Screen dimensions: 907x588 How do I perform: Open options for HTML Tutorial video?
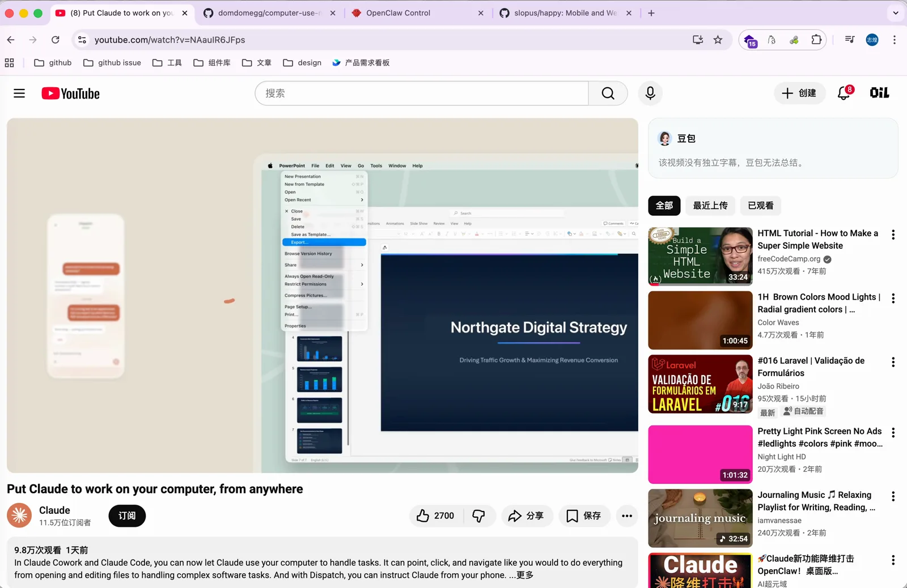(x=893, y=235)
